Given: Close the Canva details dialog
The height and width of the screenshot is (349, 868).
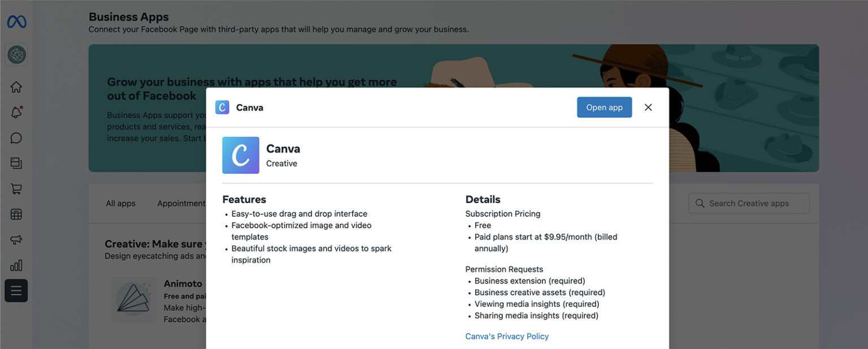Looking at the screenshot, I should pos(648,107).
